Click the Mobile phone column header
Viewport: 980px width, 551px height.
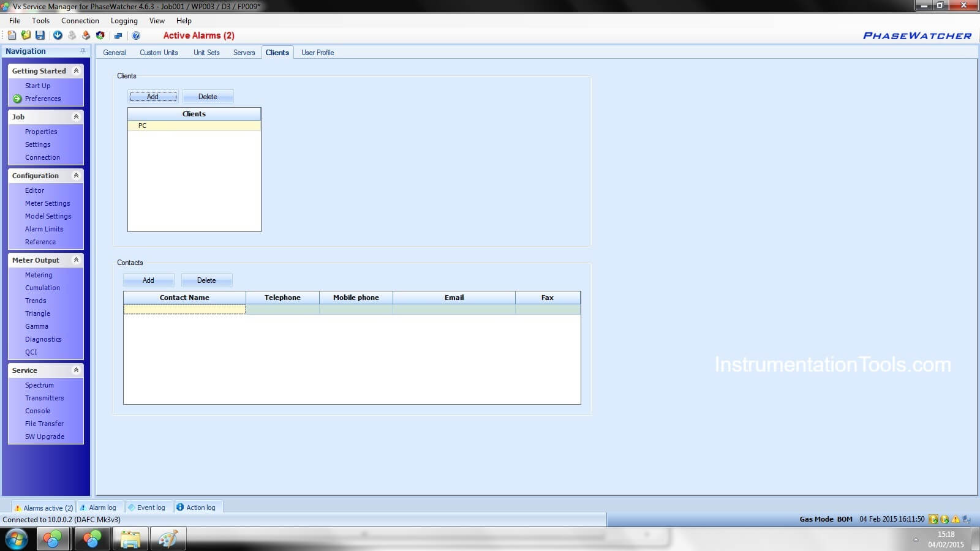click(x=356, y=298)
